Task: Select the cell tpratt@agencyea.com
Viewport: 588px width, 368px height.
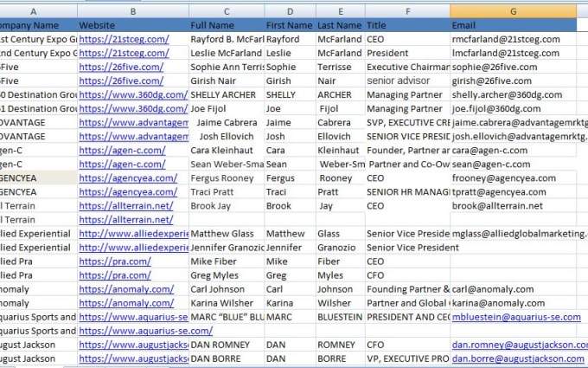Action: [x=513, y=192]
